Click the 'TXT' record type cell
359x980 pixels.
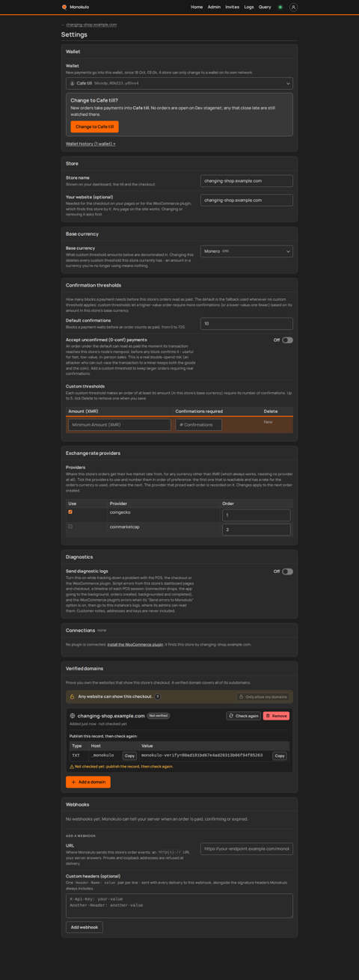pos(76,756)
